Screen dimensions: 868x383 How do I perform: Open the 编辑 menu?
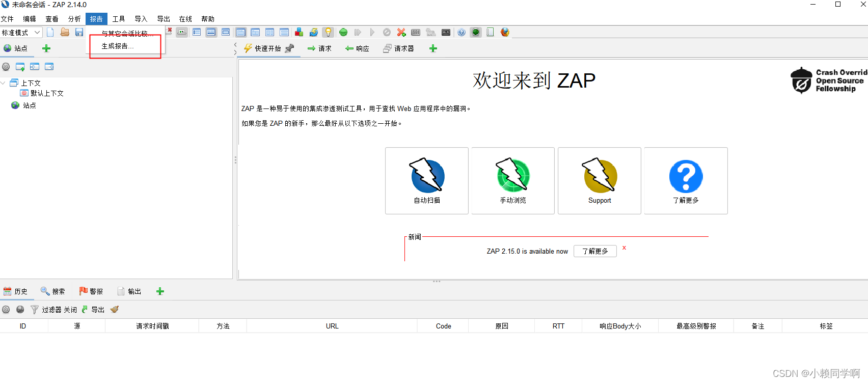point(30,19)
